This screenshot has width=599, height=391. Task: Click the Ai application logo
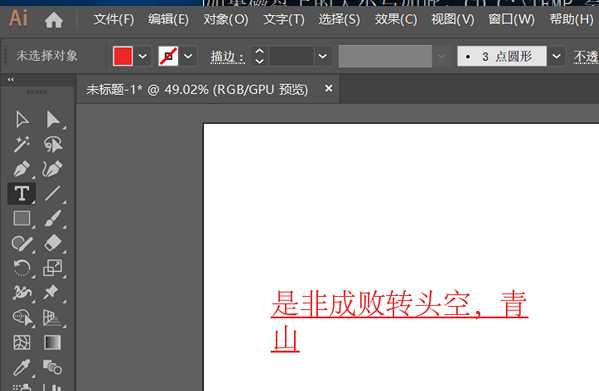(18, 18)
